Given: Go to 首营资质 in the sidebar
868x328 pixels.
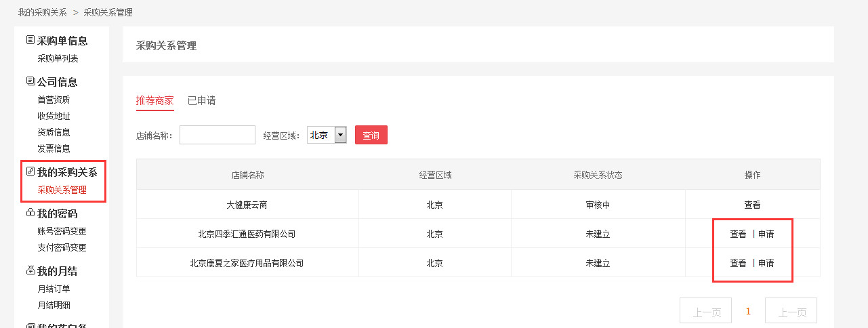Looking at the screenshot, I should (x=54, y=100).
